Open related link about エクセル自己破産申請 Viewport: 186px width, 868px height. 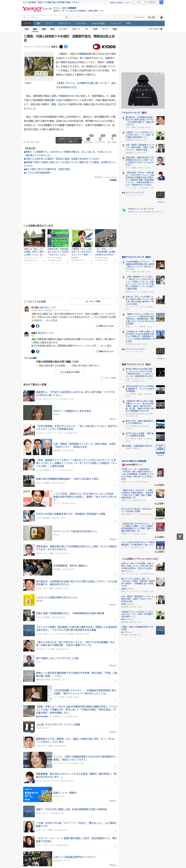(x=38, y=173)
